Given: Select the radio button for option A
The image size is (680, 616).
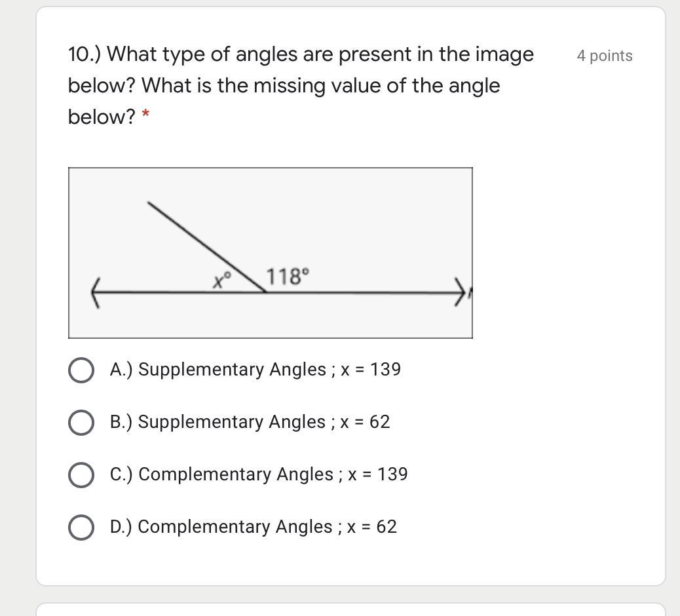Looking at the screenshot, I should [81, 370].
